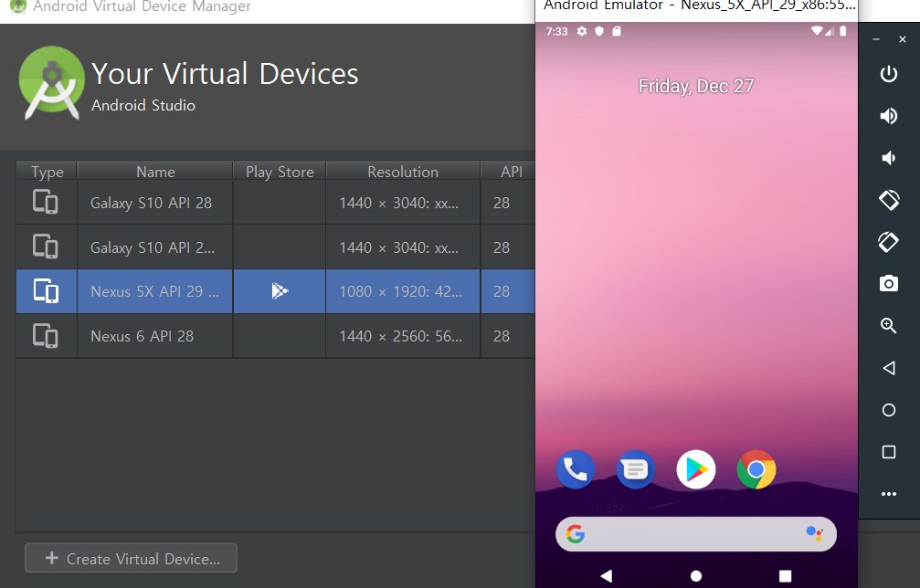The width and height of the screenshot is (920, 588).
Task: Click the sidebar Overview square button
Action: coord(888,452)
